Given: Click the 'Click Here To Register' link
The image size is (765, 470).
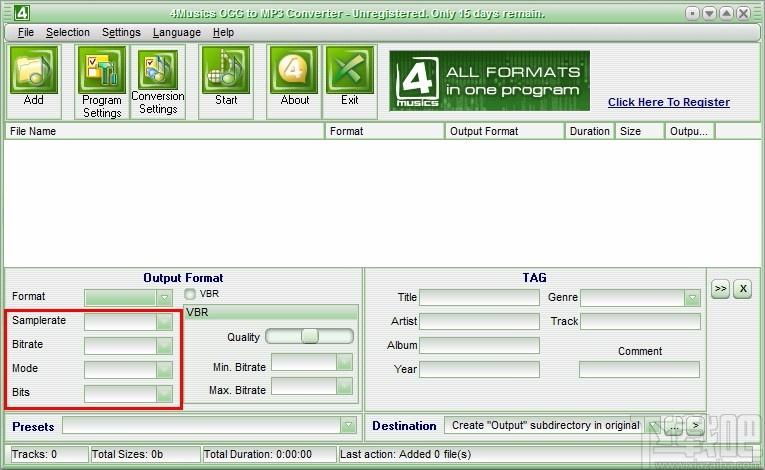Looking at the screenshot, I should (669, 102).
